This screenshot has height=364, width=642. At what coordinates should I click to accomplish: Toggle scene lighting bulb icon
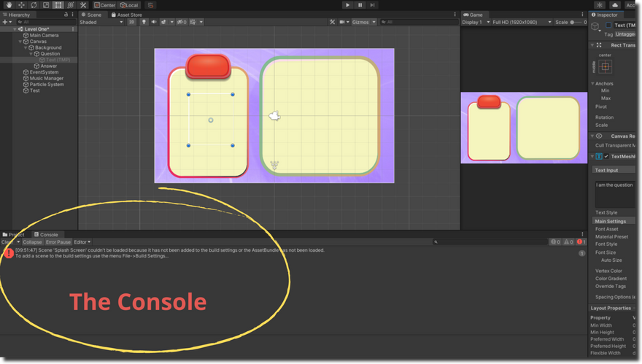(144, 22)
